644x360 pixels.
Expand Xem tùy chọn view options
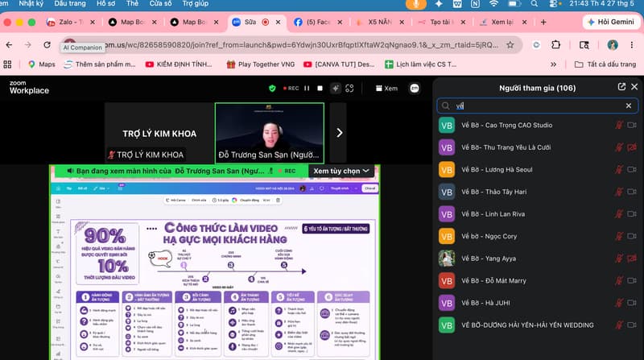pyautogui.click(x=341, y=171)
